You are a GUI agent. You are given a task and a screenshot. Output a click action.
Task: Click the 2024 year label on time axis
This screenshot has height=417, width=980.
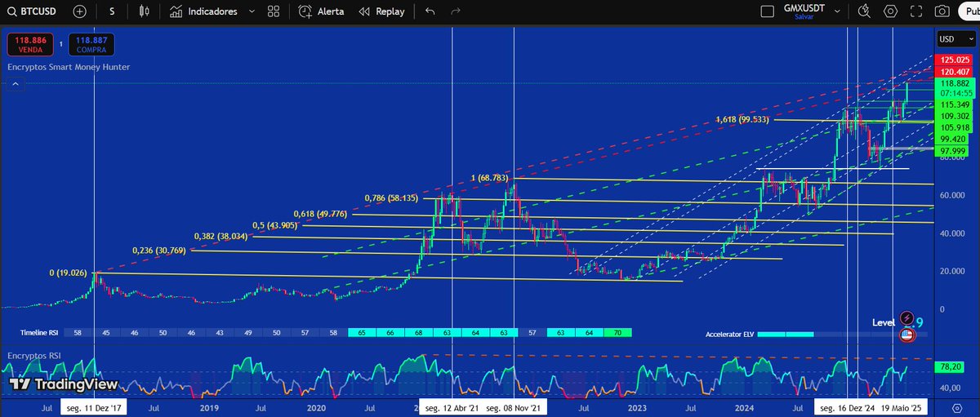point(743,406)
